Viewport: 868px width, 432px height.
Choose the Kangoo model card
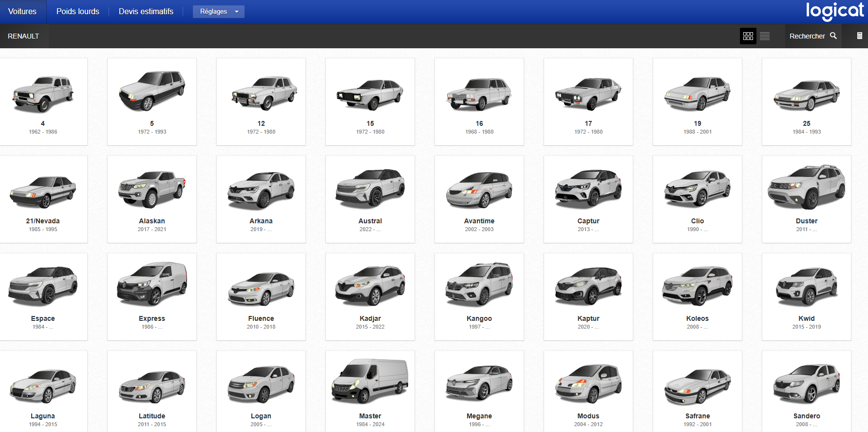479,297
